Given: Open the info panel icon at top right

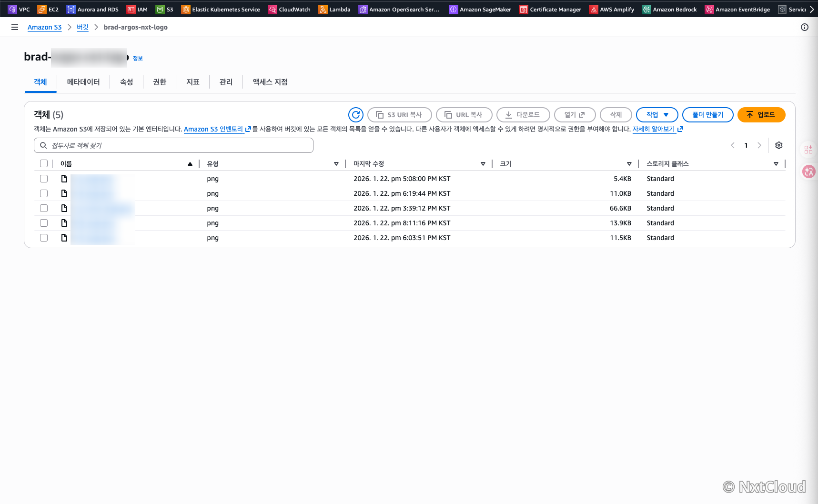Looking at the screenshot, I should 805,27.
